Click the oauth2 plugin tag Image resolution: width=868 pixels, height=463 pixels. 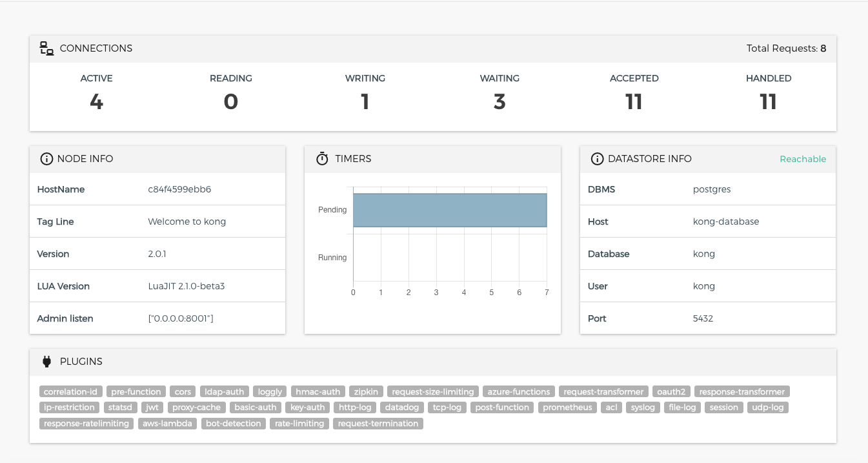(671, 392)
